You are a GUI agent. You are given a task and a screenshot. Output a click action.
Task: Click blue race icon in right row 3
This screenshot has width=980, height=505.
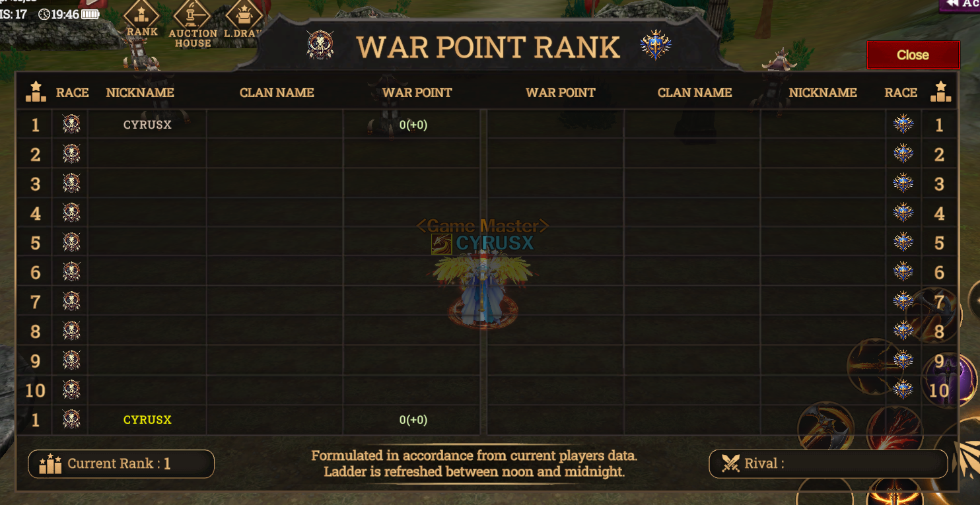click(x=903, y=183)
